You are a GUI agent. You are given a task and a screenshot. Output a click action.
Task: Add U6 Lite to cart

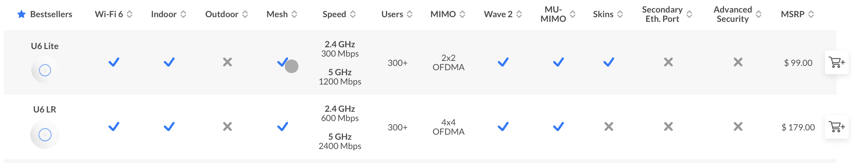[x=836, y=63]
